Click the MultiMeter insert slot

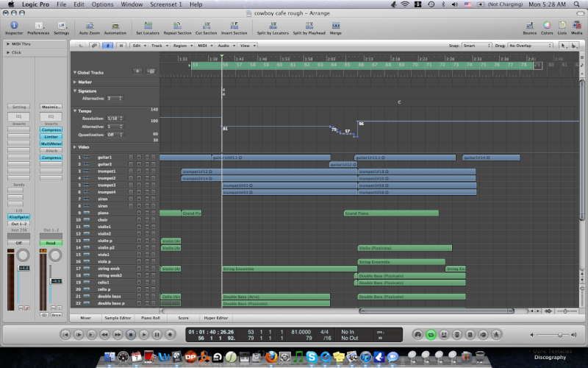pyautogui.click(x=51, y=144)
